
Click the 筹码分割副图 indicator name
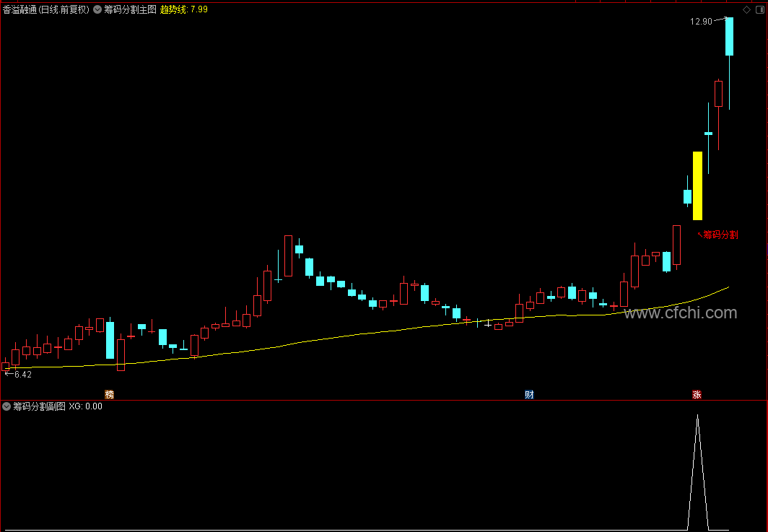[x=39, y=406]
